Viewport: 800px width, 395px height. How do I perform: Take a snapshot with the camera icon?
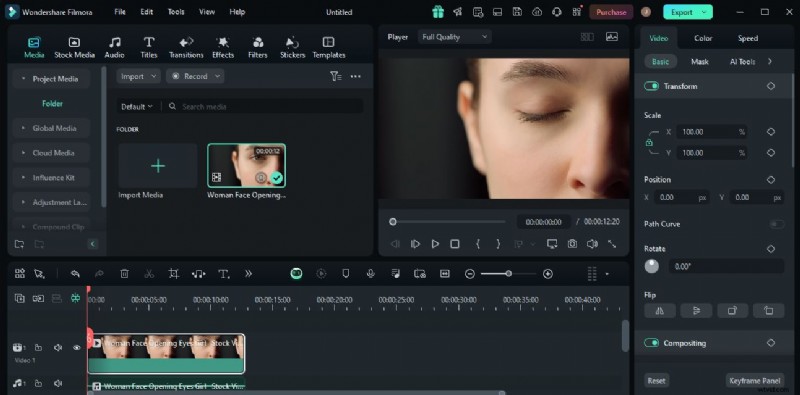click(572, 244)
